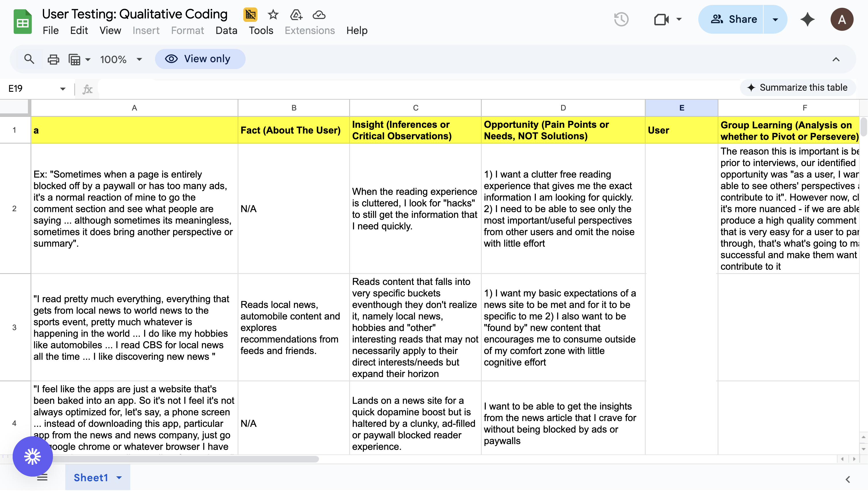Image resolution: width=868 pixels, height=491 pixels.
Task: Click the Google Sheets home icon
Action: [x=22, y=22]
